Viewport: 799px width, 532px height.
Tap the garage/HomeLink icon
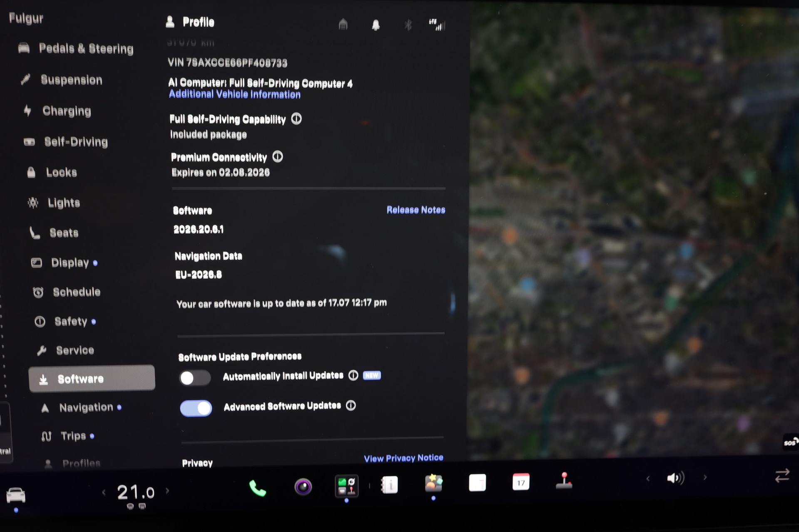click(343, 24)
